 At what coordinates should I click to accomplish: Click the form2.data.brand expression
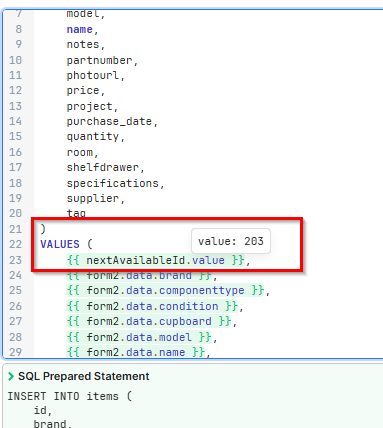point(139,276)
